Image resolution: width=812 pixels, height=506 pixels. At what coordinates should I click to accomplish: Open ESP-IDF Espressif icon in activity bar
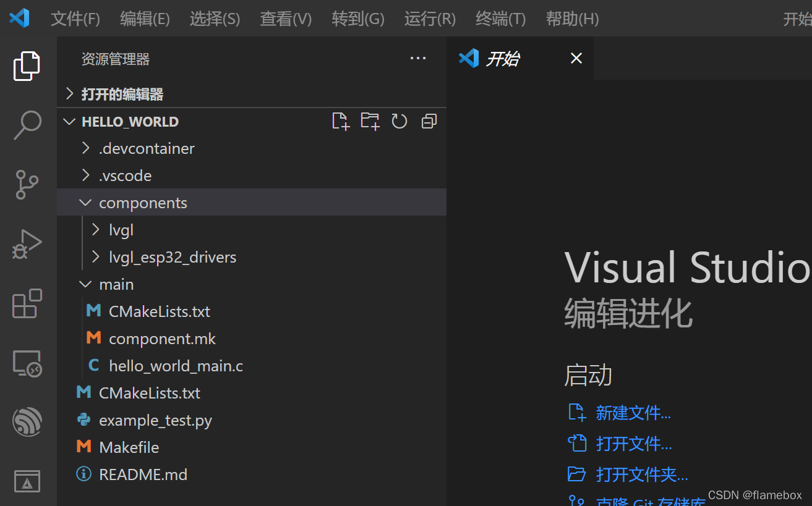click(27, 422)
